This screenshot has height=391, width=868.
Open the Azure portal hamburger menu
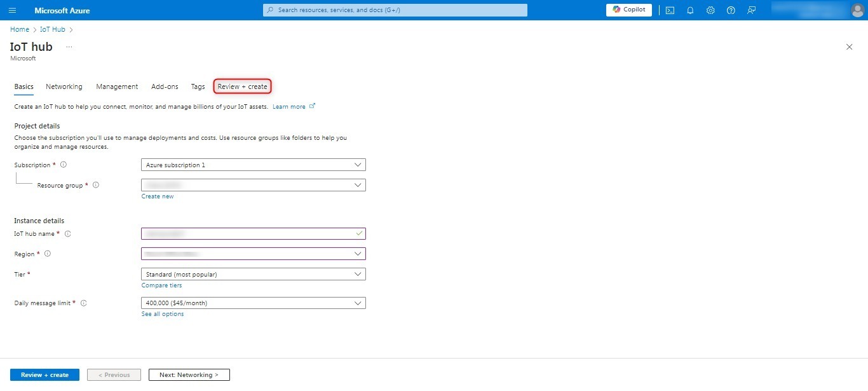[13, 10]
